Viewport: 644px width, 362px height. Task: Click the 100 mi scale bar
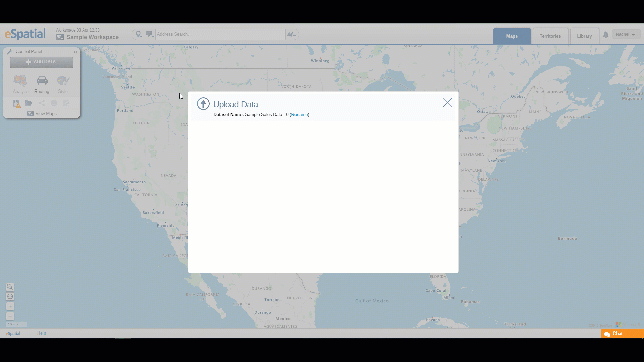pyautogui.click(x=16, y=324)
